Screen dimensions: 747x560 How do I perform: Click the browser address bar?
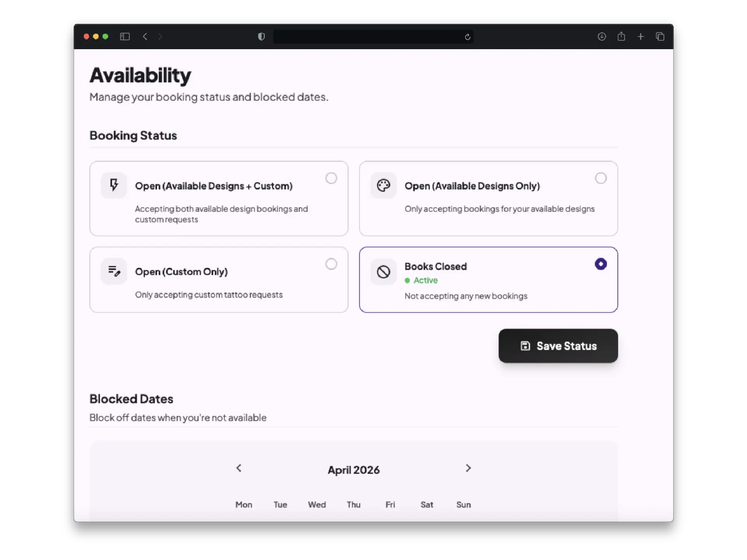click(x=373, y=37)
